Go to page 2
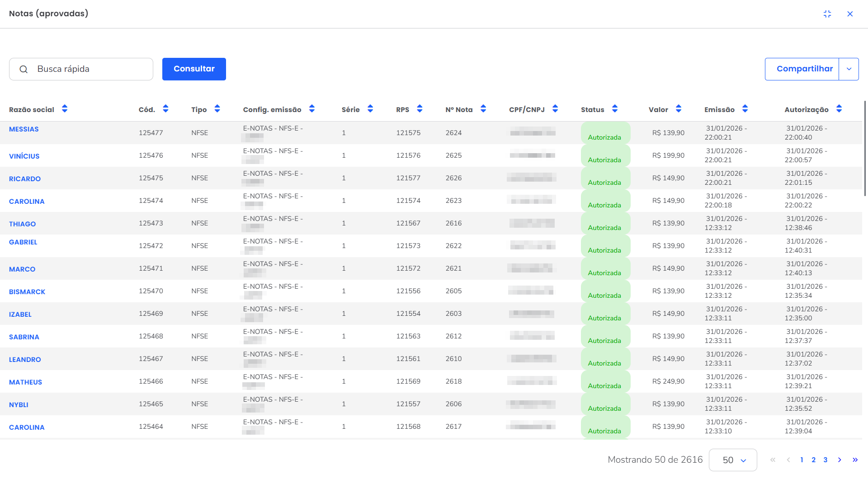The image size is (868, 488). coord(813,460)
